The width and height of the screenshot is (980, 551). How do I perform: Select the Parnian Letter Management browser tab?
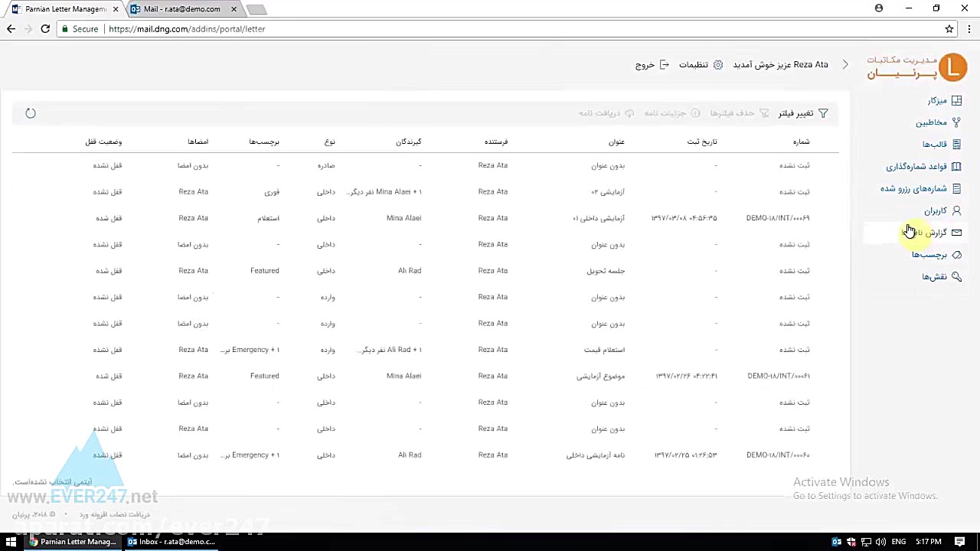[x=64, y=9]
